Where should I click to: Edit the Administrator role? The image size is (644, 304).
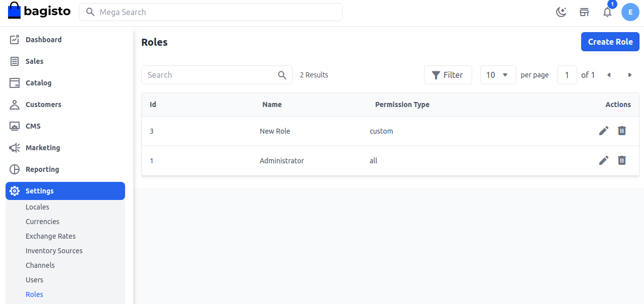604,160
